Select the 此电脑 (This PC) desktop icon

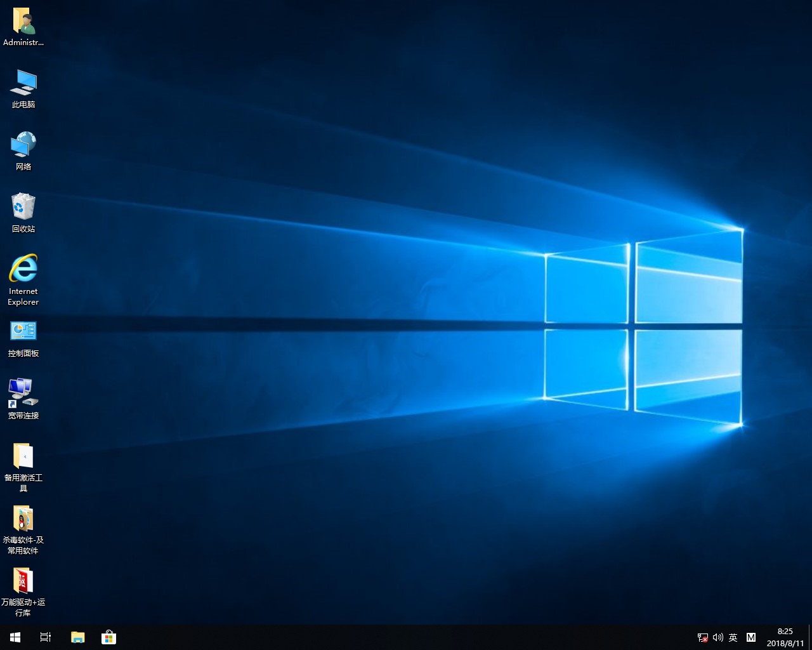pos(23,89)
